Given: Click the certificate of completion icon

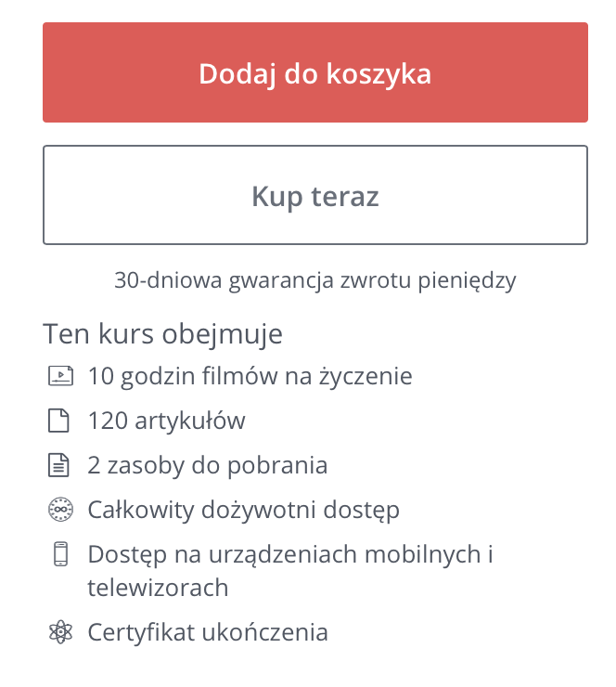Looking at the screenshot, I should click(59, 633).
